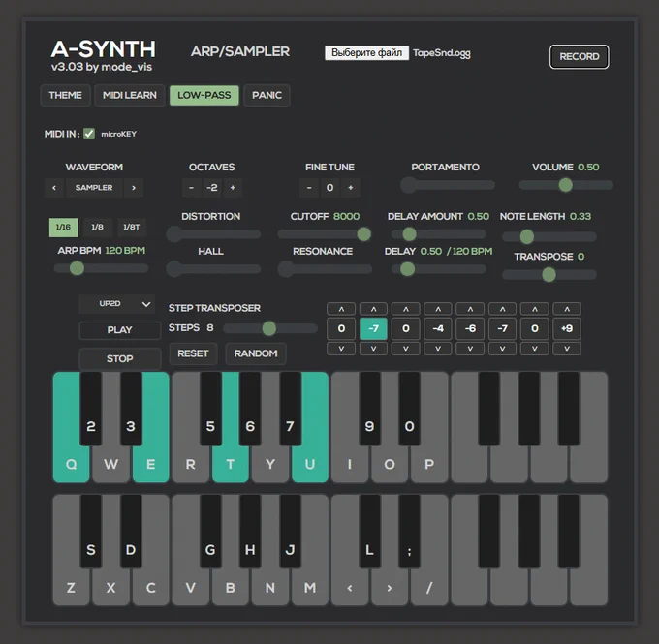Decrease fine tune with minus button
The height and width of the screenshot is (644, 659).
pyautogui.click(x=309, y=187)
